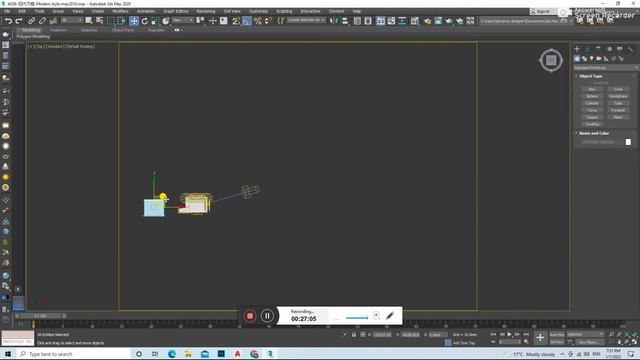Click the Plane primitive button

pos(618,117)
